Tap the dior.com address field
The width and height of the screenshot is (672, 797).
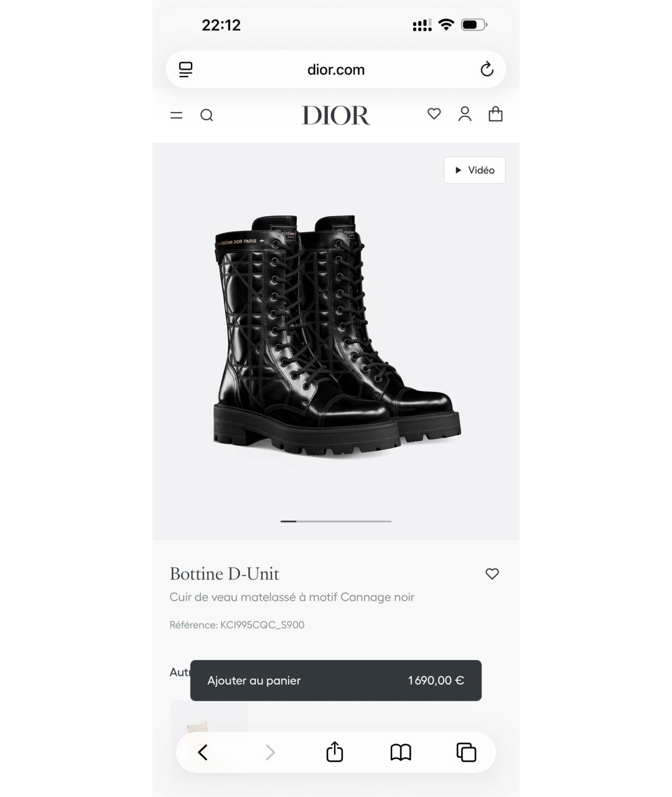336,69
